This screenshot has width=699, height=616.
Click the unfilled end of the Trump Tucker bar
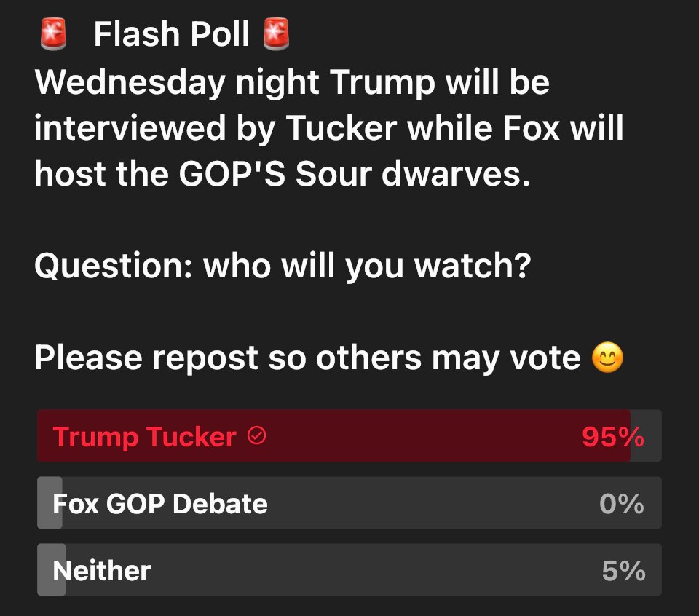pyautogui.click(x=646, y=436)
